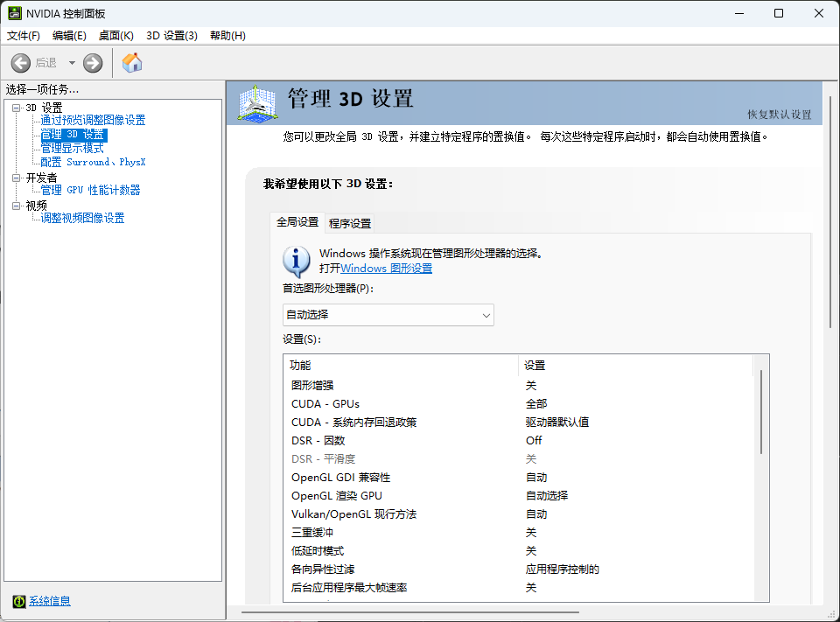Viewport: 840px width, 622px height.
Task: Click the 管理 3D 设置 header graphic icon
Action: (257, 103)
